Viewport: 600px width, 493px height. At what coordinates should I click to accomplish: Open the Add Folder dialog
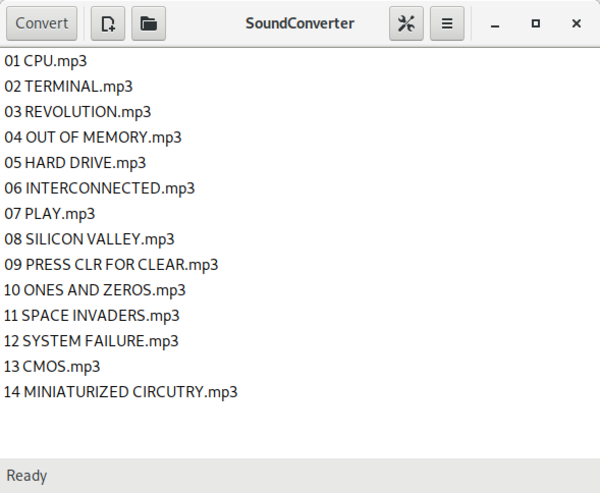148,23
